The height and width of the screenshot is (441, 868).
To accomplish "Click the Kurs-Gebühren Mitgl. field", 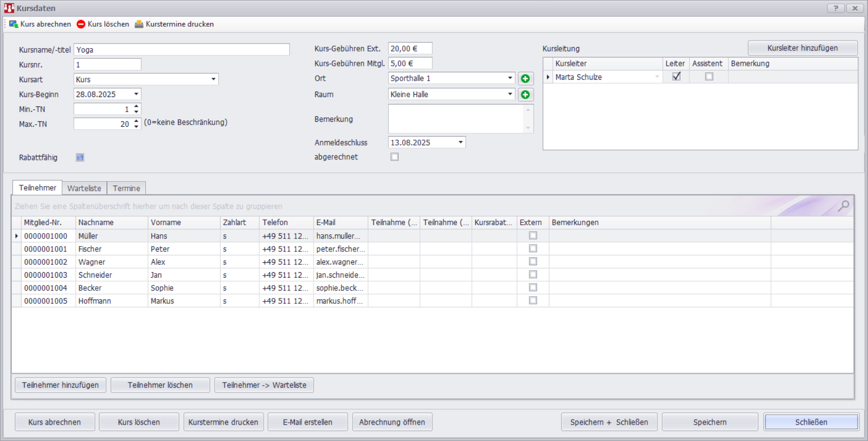I will tap(410, 63).
